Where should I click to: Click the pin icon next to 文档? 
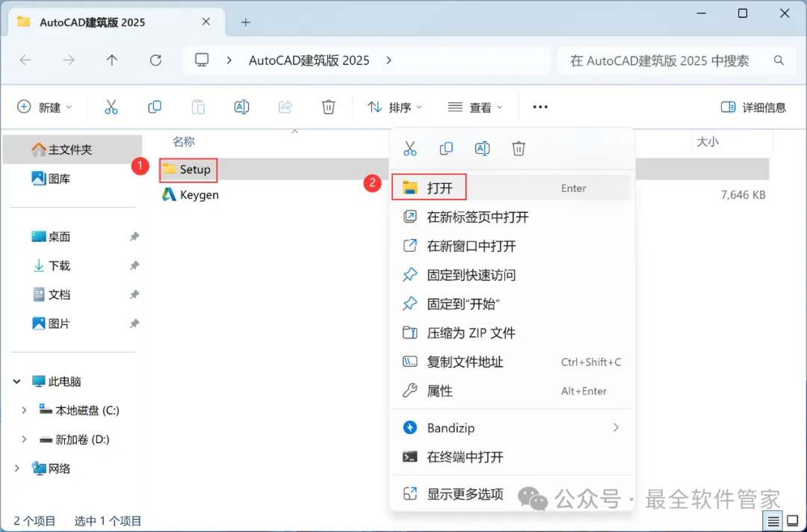pyautogui.click(x=134, y=295)
